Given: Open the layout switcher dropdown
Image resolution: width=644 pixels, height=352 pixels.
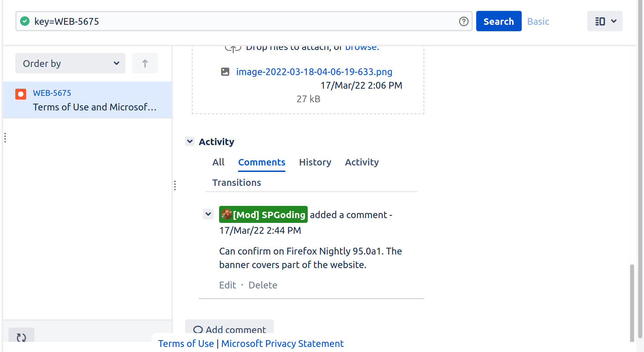Looking at the screenshot, I should click(x=605, y=21).
